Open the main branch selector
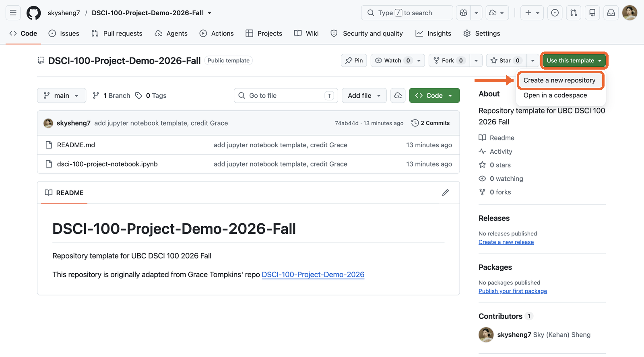 [x=62, y=95]
